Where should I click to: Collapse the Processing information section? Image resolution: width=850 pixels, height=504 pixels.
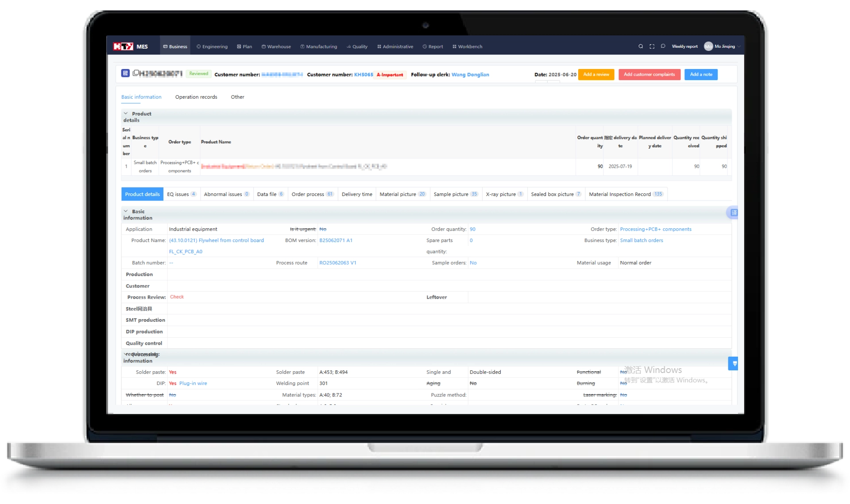pos(125,354)
